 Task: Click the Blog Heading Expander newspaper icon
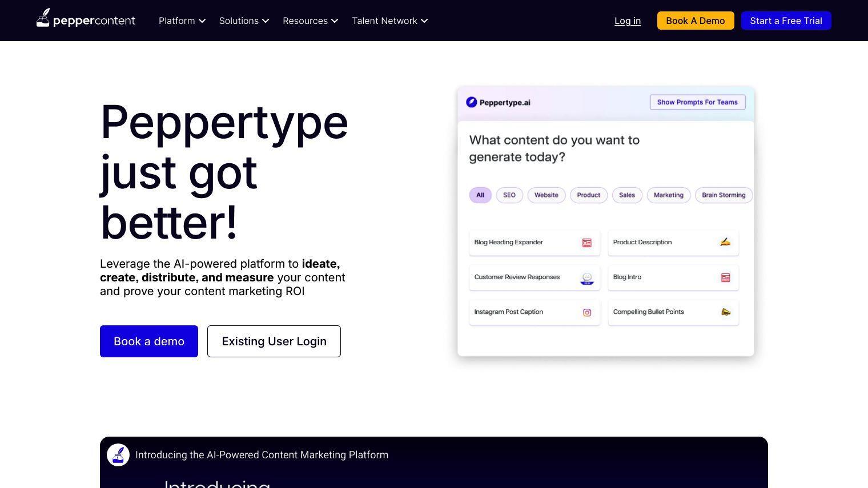point(586,243)
